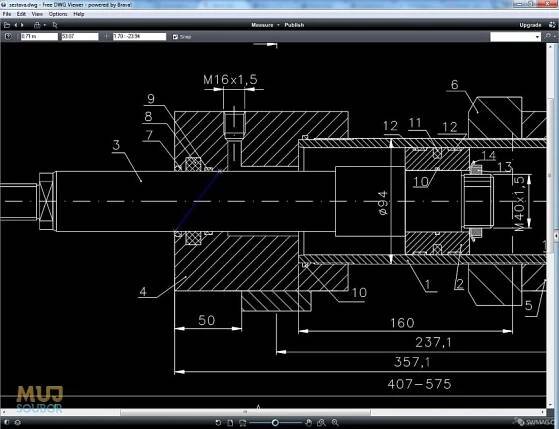Open the search combo box dropdown
This screenshot has width=559, height=429.
coord(537,37)
